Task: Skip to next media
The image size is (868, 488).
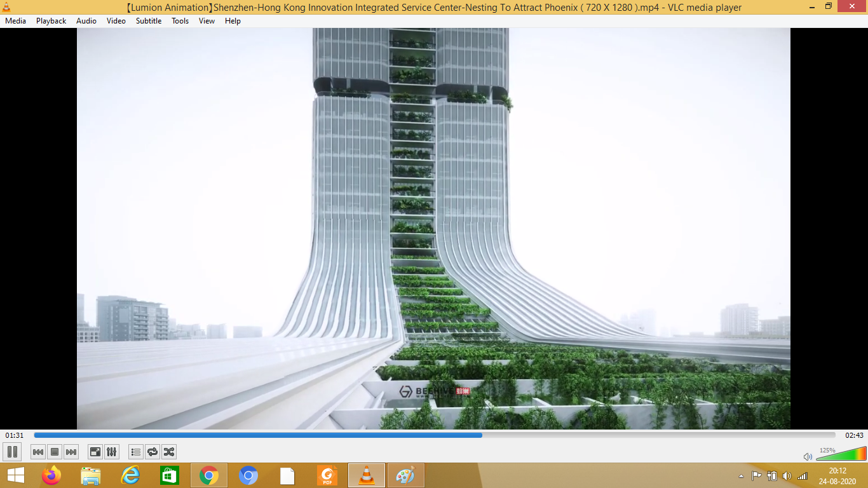Action: (x=71, y=452)
